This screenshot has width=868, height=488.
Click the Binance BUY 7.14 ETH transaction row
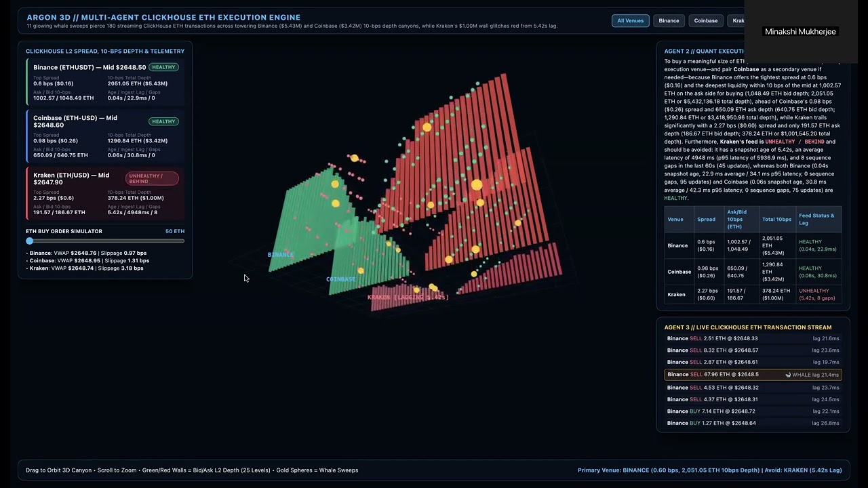pyautogui.click(x=753, y=411)
